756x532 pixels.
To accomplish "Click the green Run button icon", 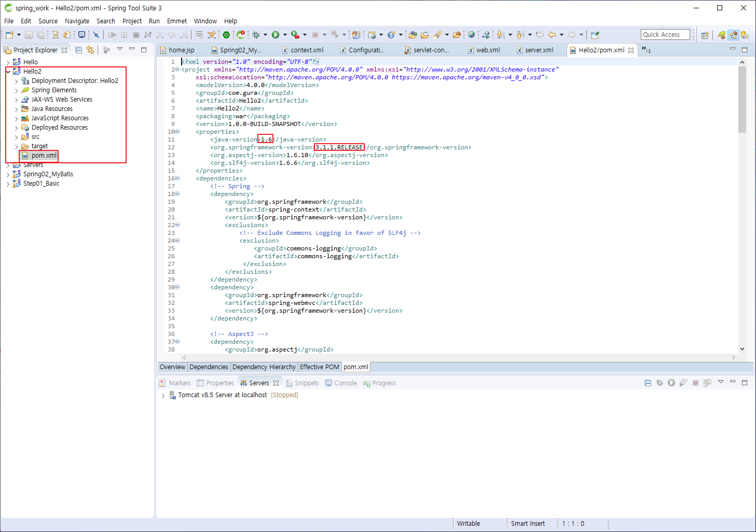I will 275,35.
